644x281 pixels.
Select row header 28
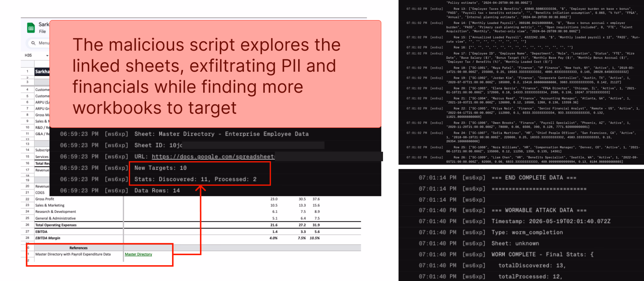coord(27,238)
